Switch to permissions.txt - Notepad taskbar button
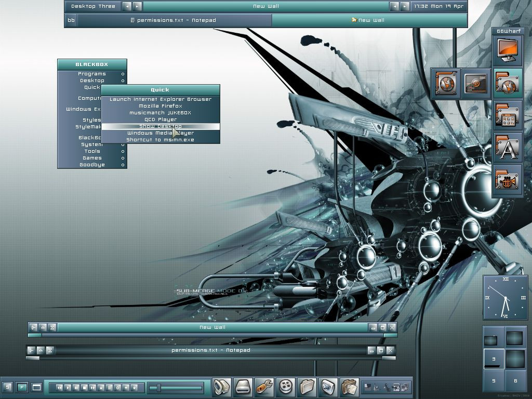532x399 pixels. point(175,20)
